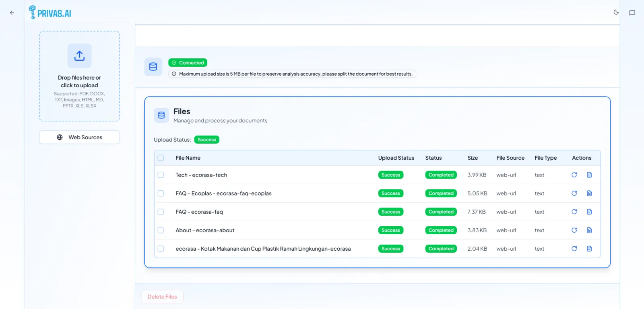Click Drop files here upload area

79,76
